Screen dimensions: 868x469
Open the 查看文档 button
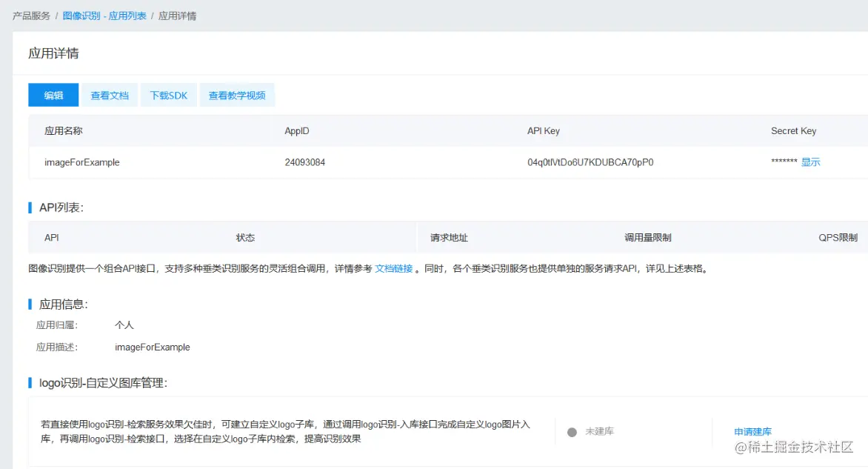pyautogui.click(x=110, y=95)
